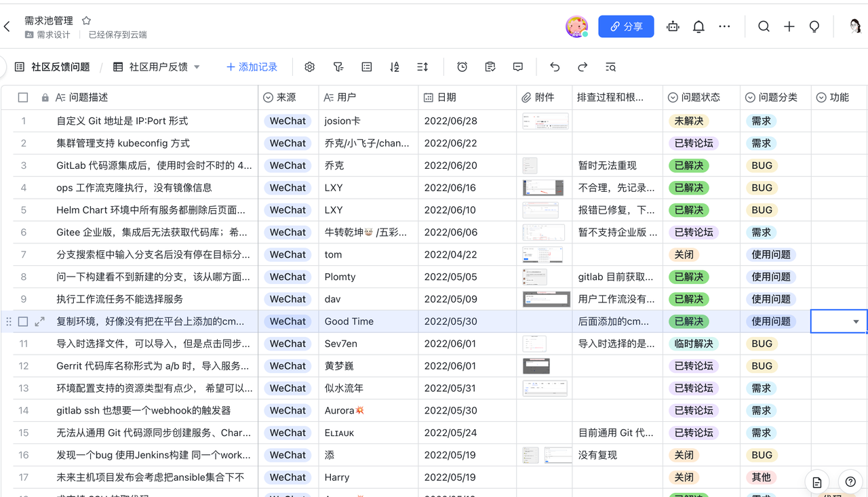The height and width of the screenshot is (497, 868).
Task: Click the plus create-new icon
Action: pos(789,26)
